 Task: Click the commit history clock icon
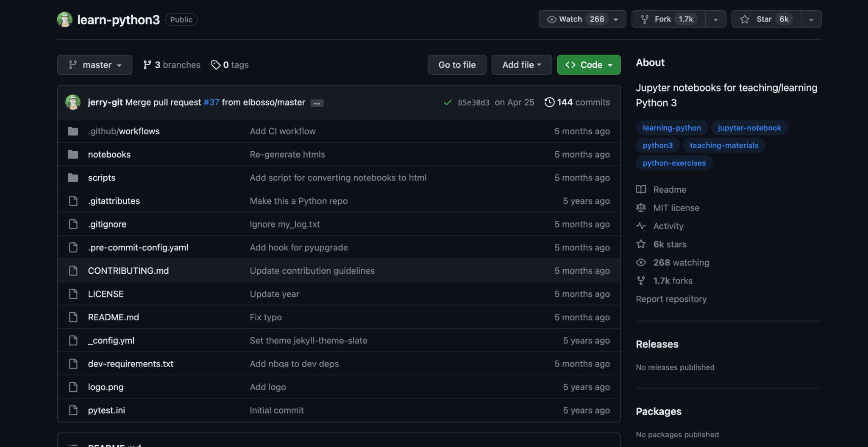click(x=550, y=102)
